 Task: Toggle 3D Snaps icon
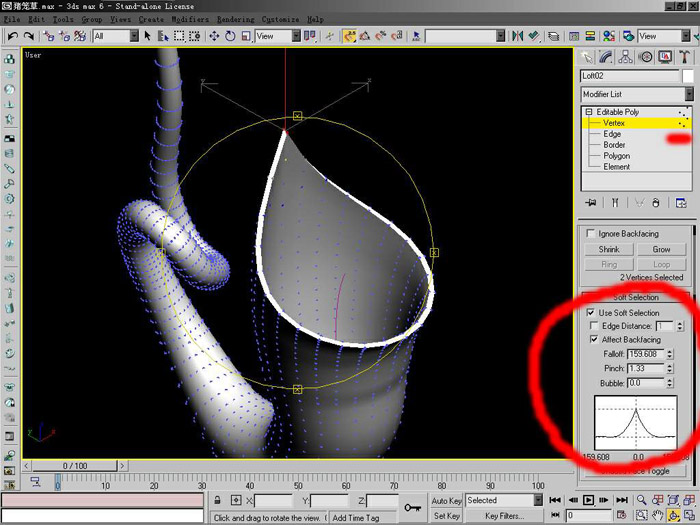coord(349,36)
